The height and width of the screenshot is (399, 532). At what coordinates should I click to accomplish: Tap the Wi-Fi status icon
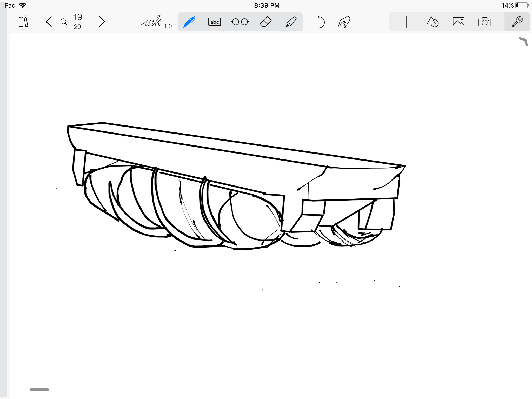[x=23, y=5]
